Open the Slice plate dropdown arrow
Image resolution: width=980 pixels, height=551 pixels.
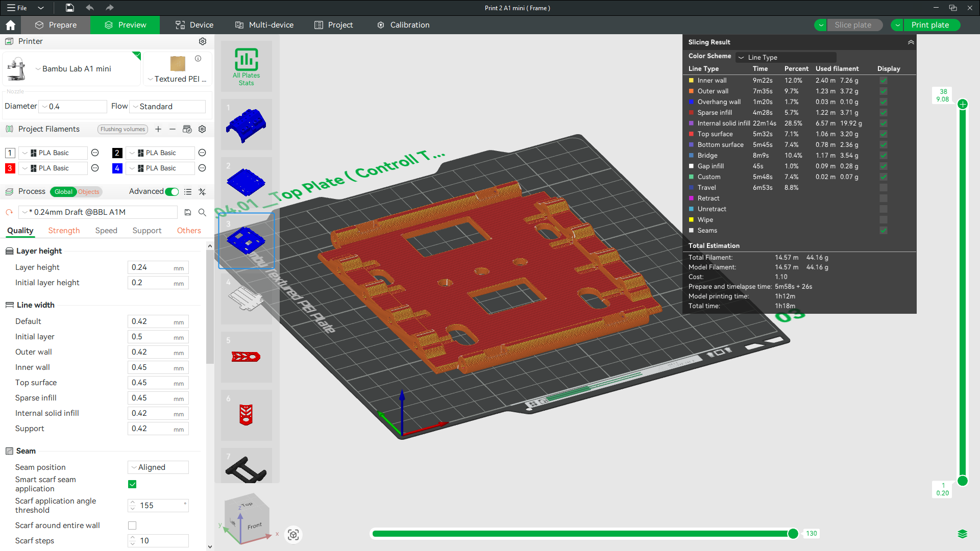coord(821,25)
